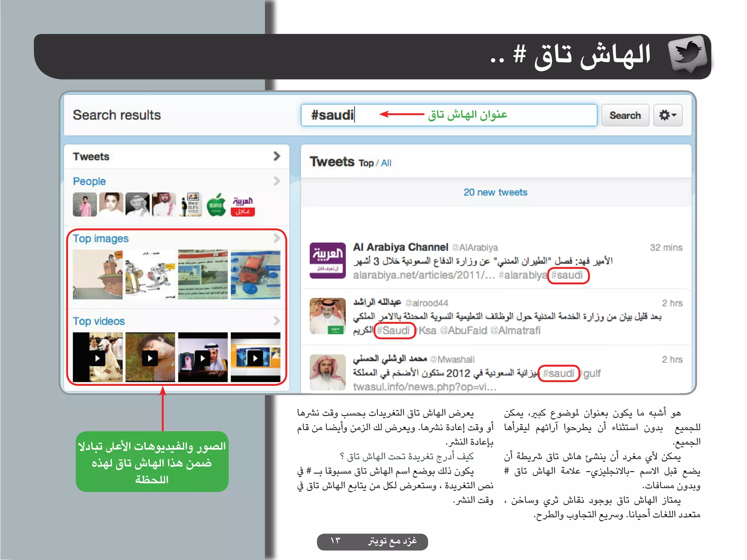
Task: Open the child face People avatar
Action: tap(111, 205)
